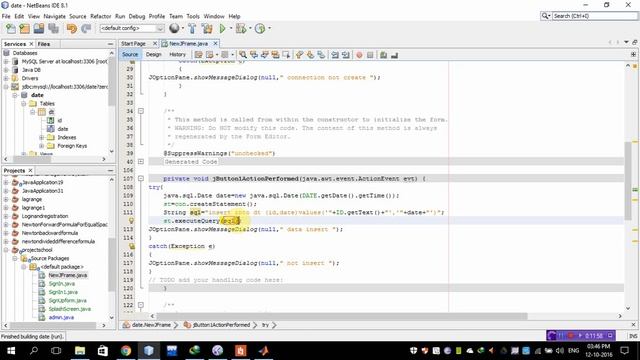
Task: Click the Comment code icon
Action: [x=383, y=55]
